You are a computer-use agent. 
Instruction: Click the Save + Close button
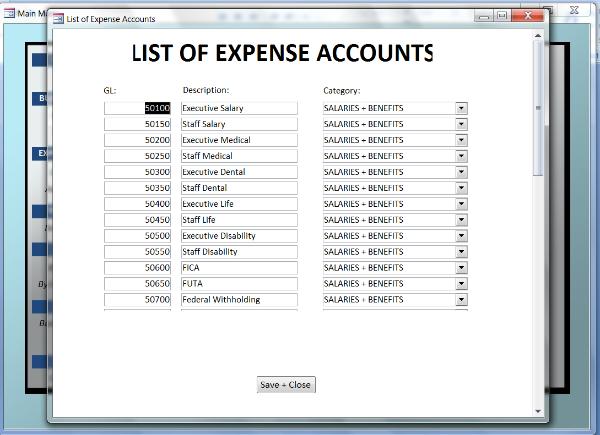[x=286, y=385]
